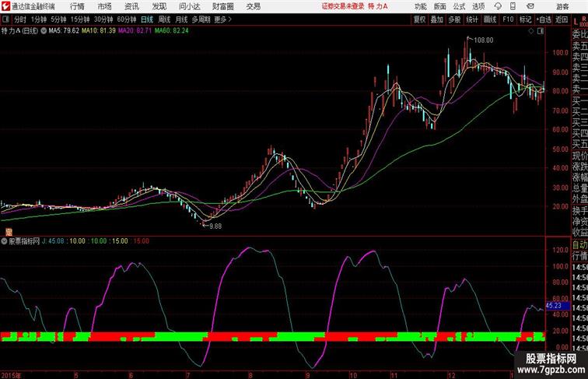The image size is (588, 379).
Task: Click the 证券交易未登录 login link
Action: (343, 6)
